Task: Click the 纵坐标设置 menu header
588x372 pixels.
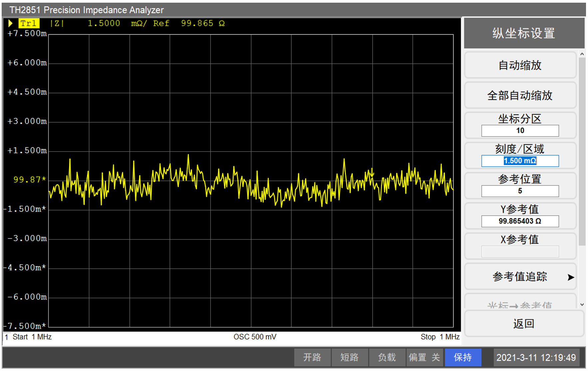Action: tap(524, 33)
